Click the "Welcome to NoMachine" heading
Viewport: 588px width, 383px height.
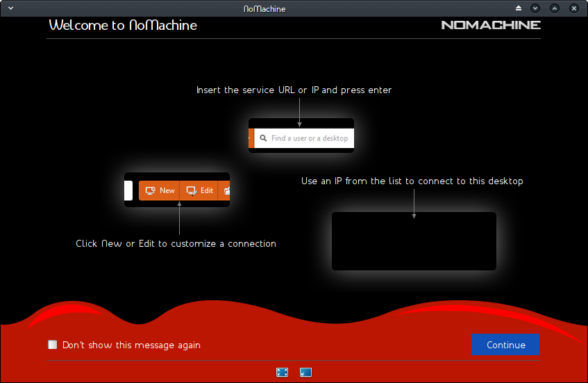coord(123,25)
